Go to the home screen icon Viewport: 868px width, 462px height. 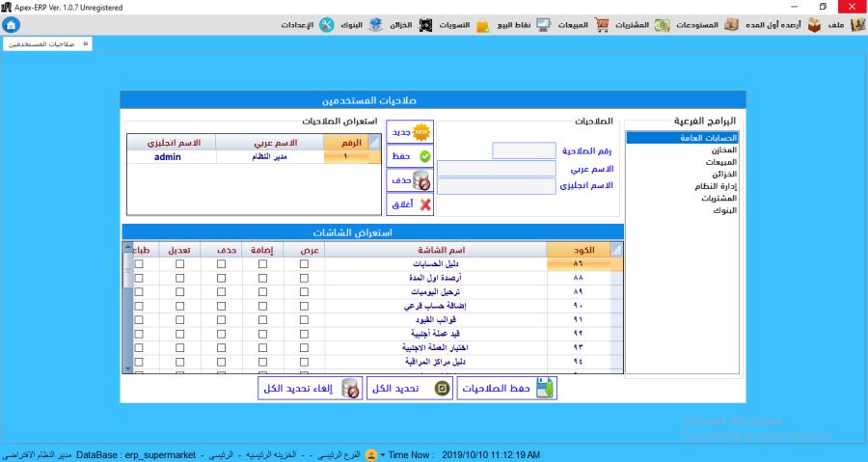click(11, 25)
